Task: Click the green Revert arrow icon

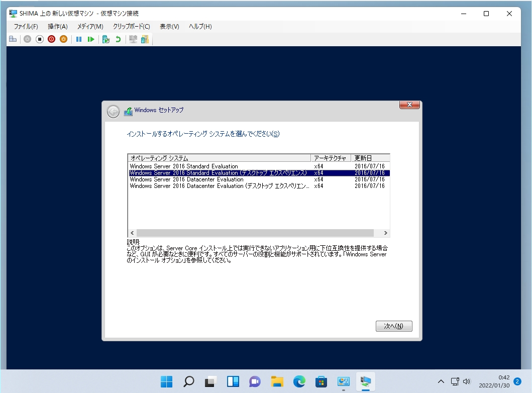Action: point(118,39)
